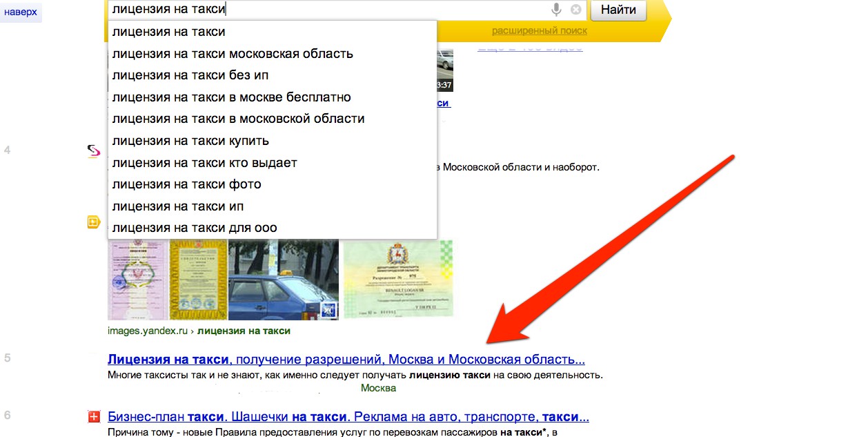Viewport: 868px width, 437px height.
Task: Clear the search field with the X icon
Action: 576,10
